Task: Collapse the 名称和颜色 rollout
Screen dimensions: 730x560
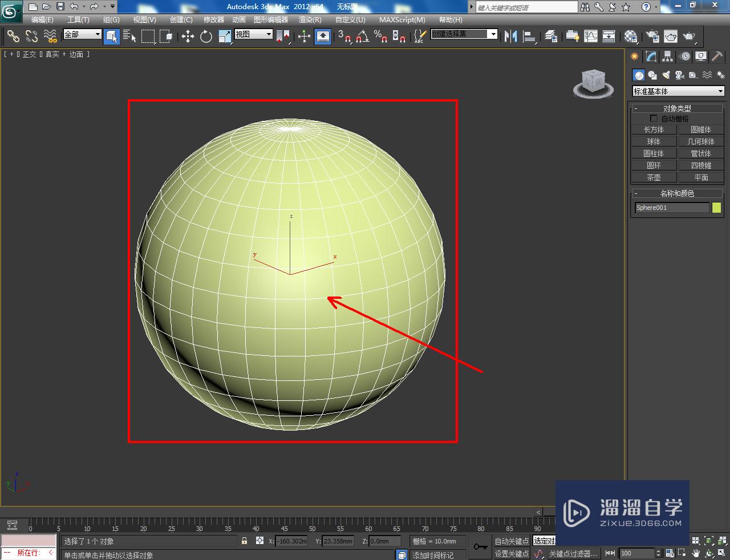Action: (x=677, y=193)
